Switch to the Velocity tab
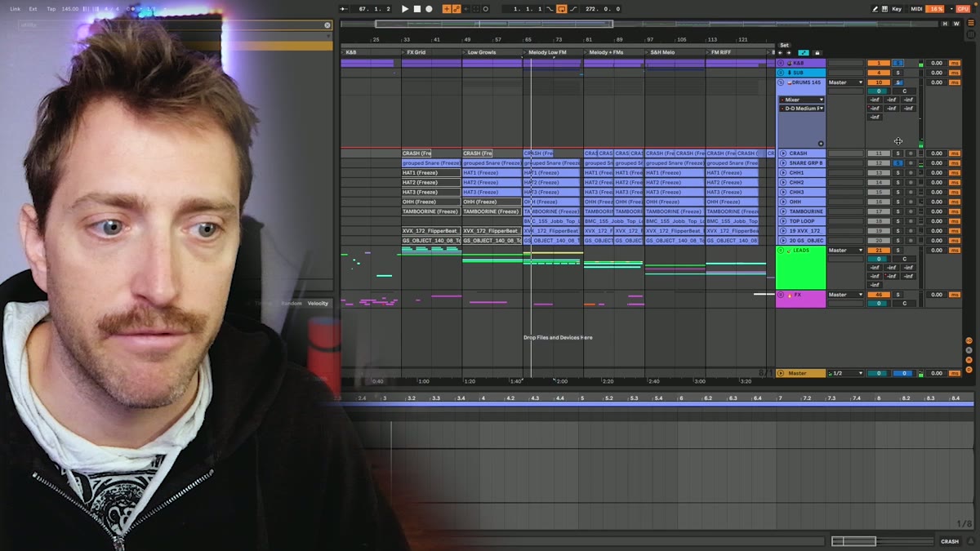980x551 pixels. (318, 304)
